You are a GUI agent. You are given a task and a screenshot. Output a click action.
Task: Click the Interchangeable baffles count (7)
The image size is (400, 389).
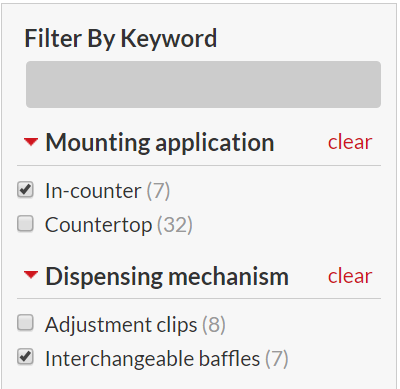(277, 359)
